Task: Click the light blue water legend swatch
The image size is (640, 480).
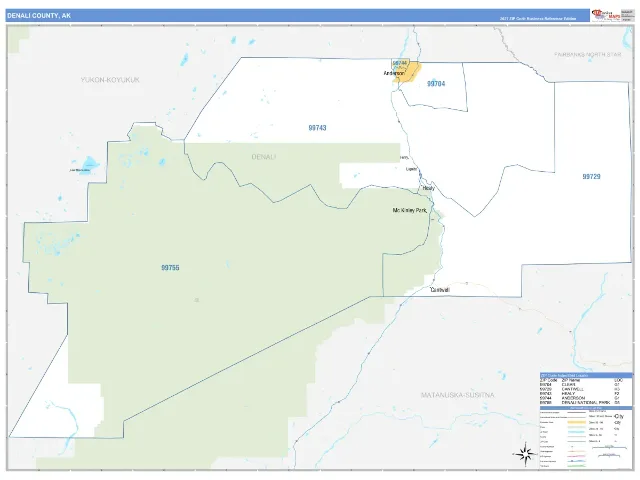Action: coord(577,432)
